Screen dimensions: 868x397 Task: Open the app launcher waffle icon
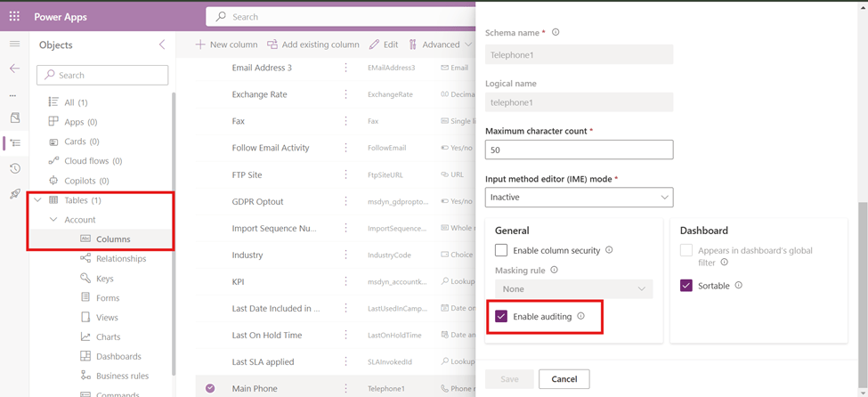pos(14,17)
